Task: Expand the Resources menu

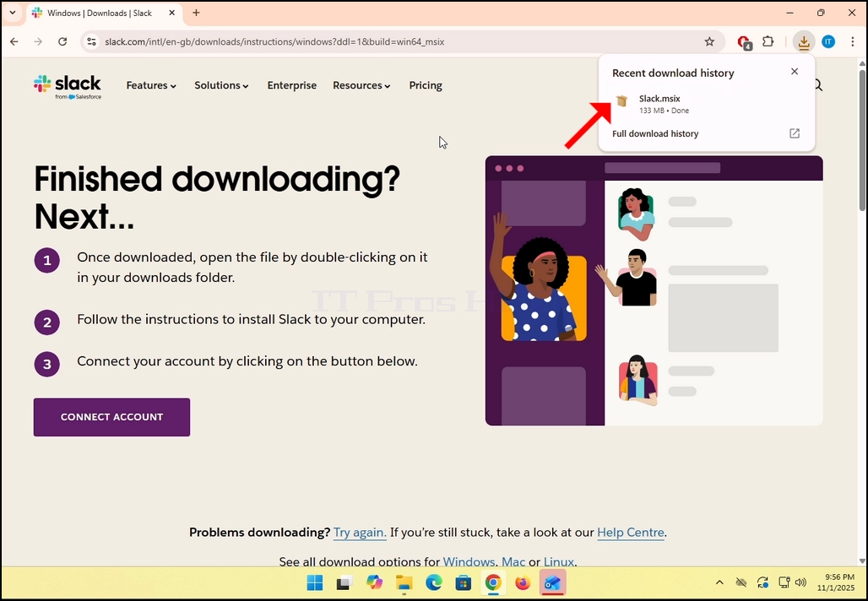Action: pyautogui.click(x=361, y=85)
